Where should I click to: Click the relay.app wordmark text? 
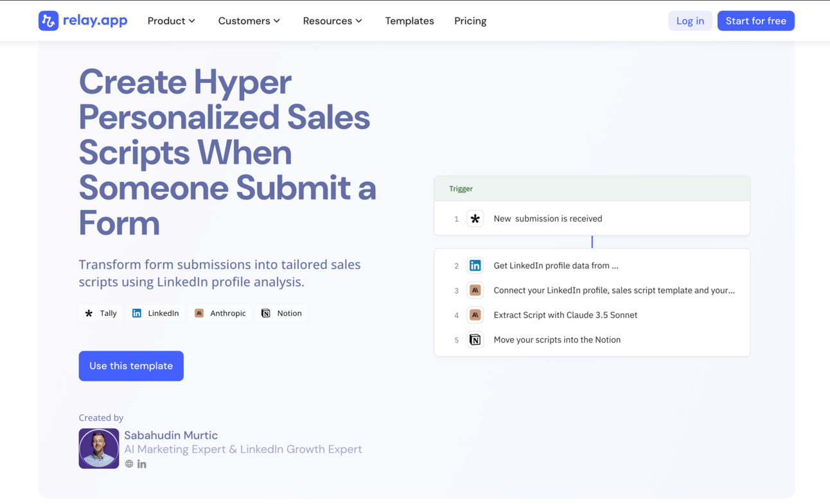click(95, 21)
